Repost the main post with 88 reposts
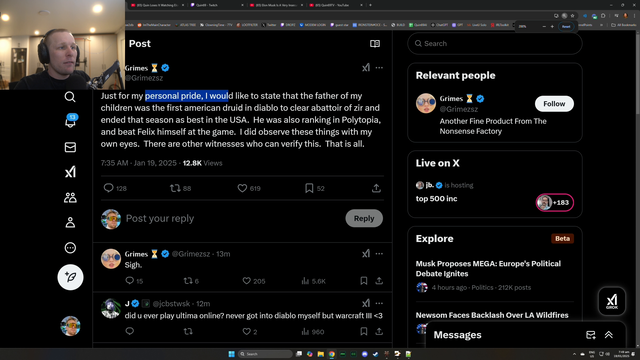 [180, 188]
